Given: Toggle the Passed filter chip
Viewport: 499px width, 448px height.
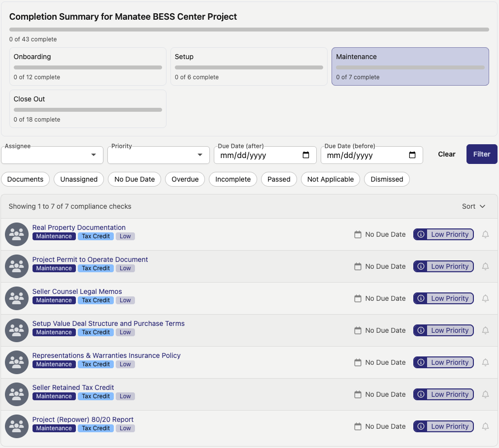Looking at the screenshot, I should pos(279,179).
